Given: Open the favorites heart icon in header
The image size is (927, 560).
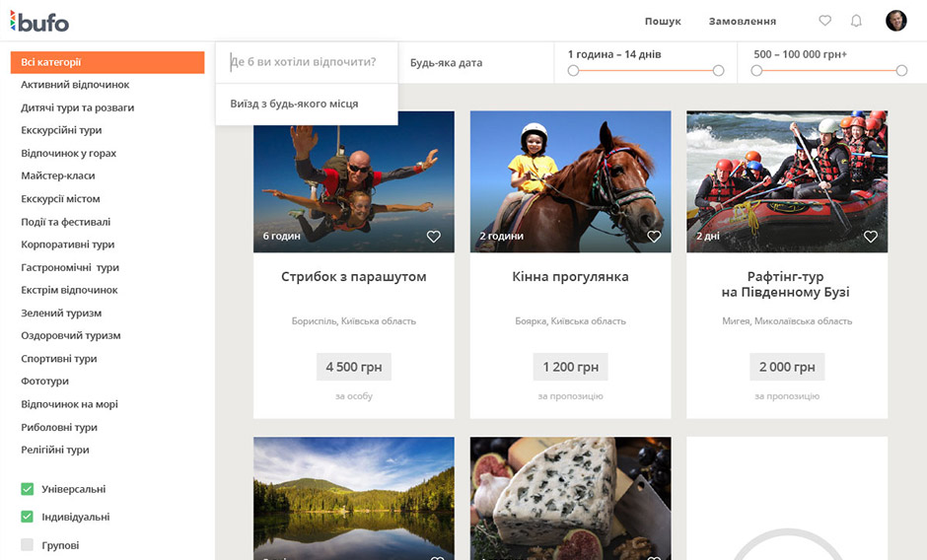Looking at the screenshot, I should (825, 21).
